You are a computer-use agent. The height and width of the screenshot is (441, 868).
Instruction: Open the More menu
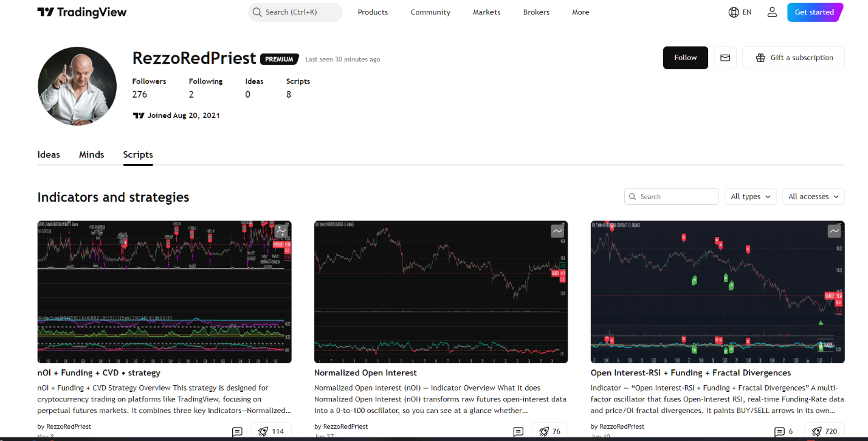tap(580, 12)
